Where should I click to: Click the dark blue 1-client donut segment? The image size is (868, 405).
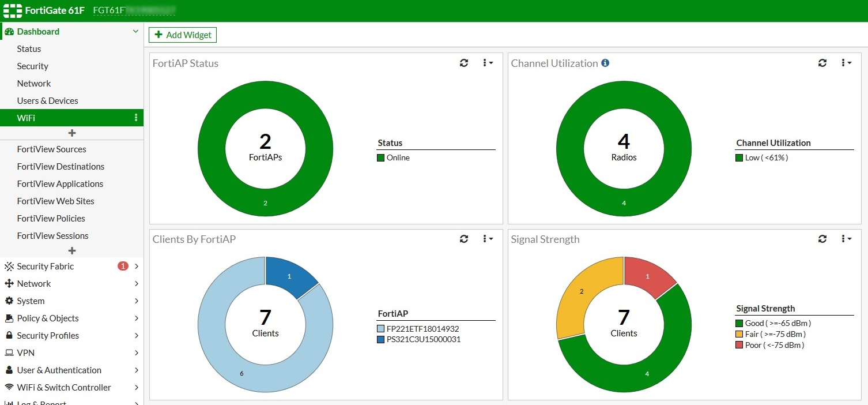[x=289, y=276]
